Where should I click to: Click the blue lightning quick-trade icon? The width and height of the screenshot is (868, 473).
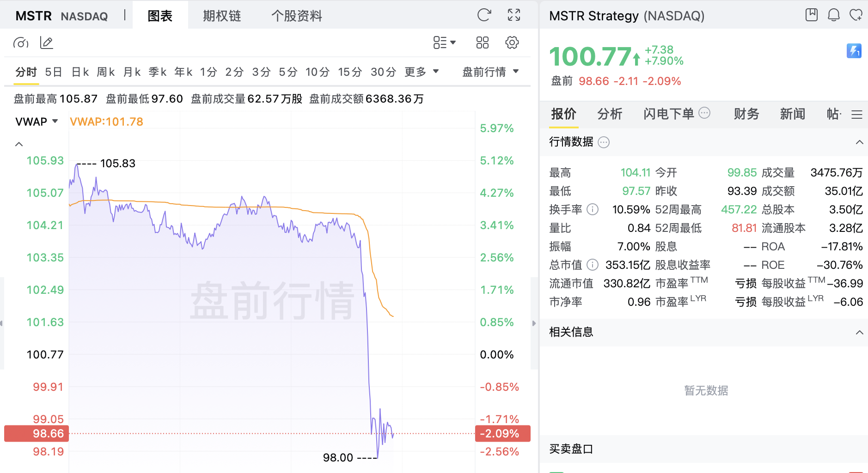[x=854, y=51]
